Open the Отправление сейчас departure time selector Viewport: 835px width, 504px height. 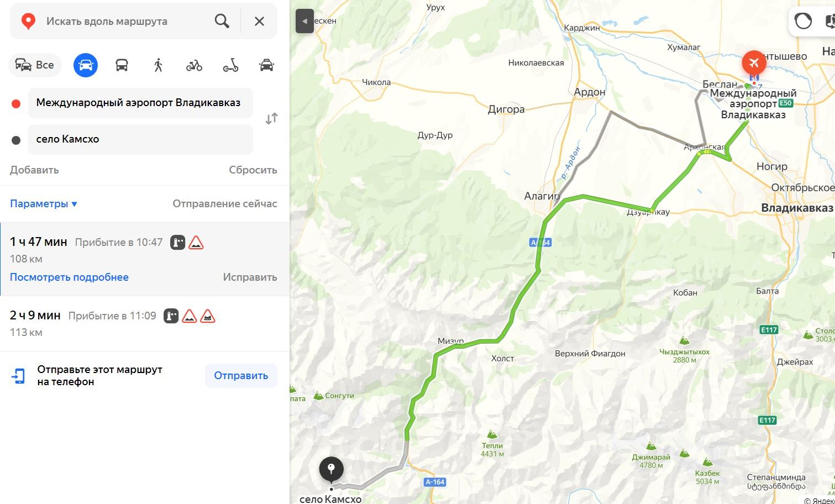(x=225, y=203)
